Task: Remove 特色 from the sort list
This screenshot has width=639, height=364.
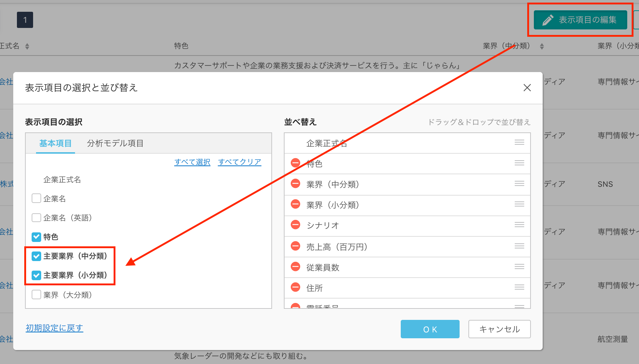Action: [x=296, y=163]
